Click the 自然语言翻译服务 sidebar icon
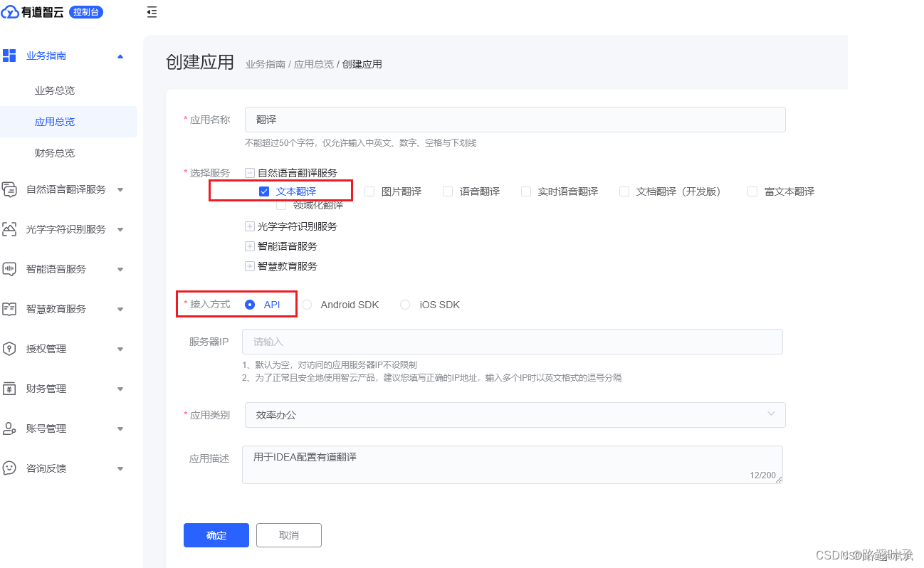924x568 pixels. [x=9, y=189]
